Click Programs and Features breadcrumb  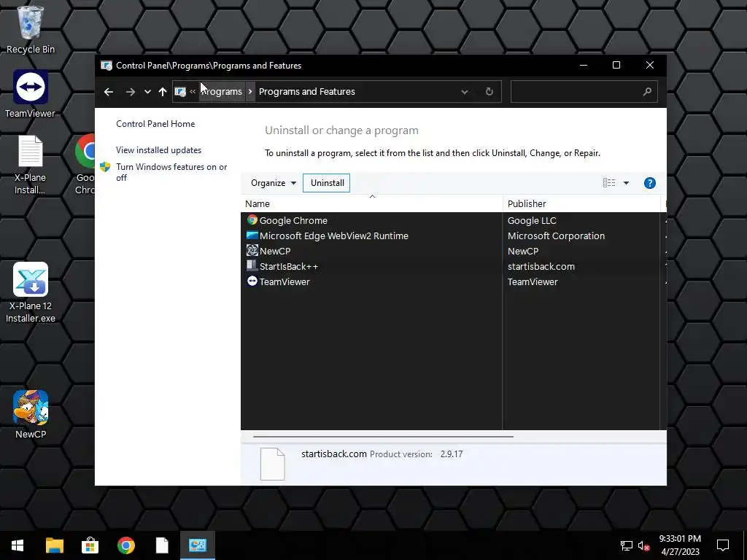(x=307, y=91)
